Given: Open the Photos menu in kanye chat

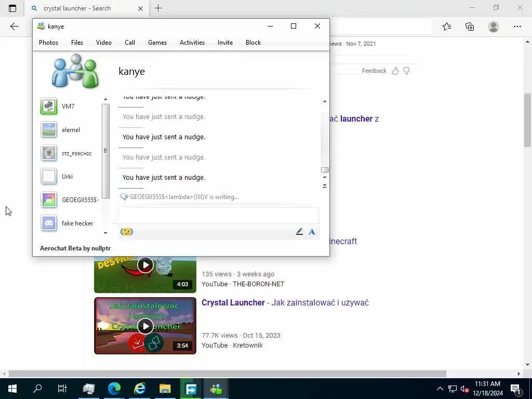Looking at the screenshot, I should (48, 43).
